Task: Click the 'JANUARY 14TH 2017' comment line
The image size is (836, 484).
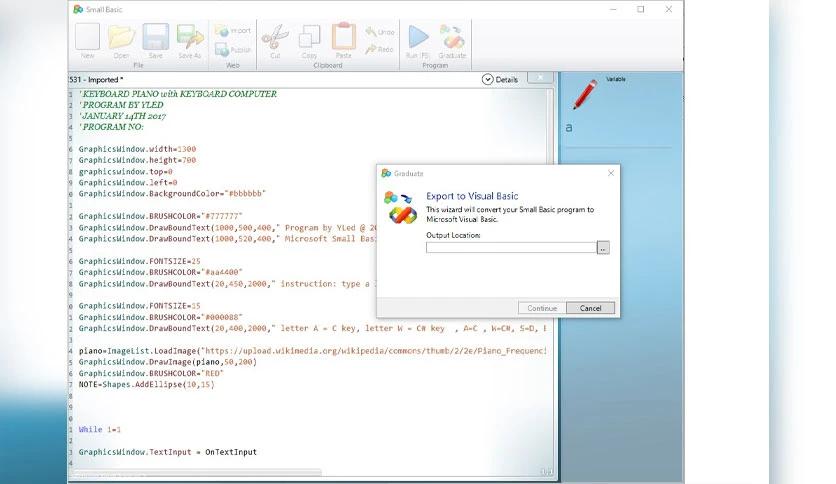Action: [123, 116]
